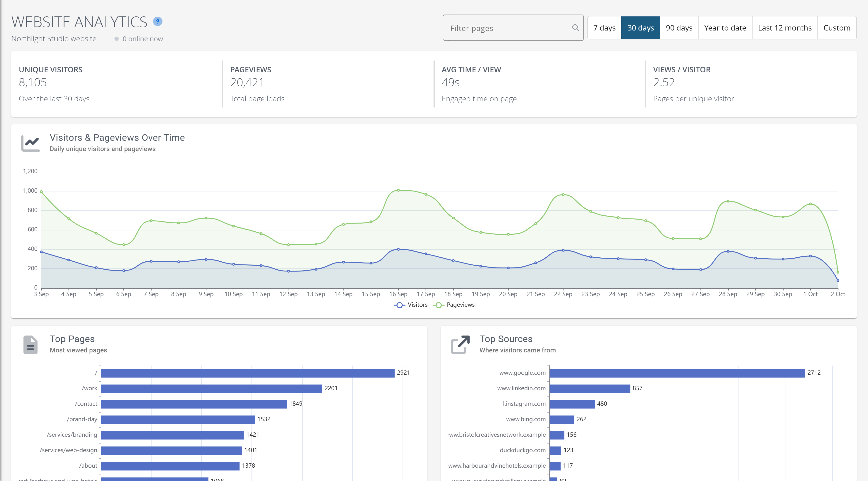Click the Pageviews data point on 16 Sep

pos(398,190)
